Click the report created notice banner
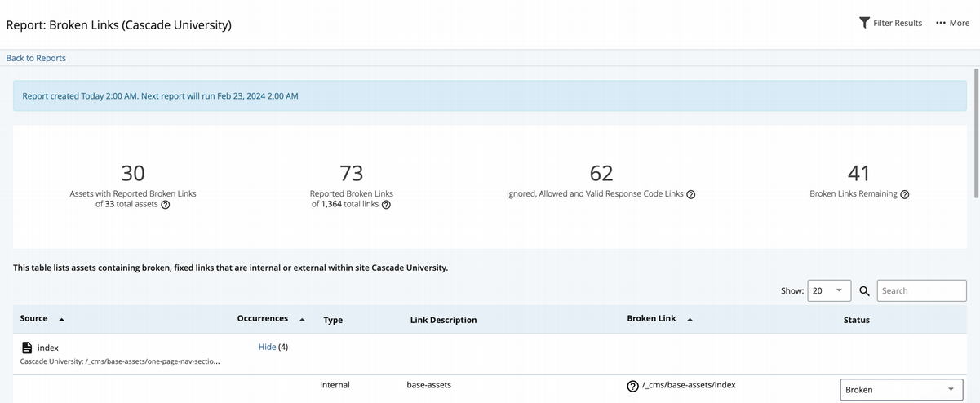The height and width of the screenshot is (403, 980). 489,95
